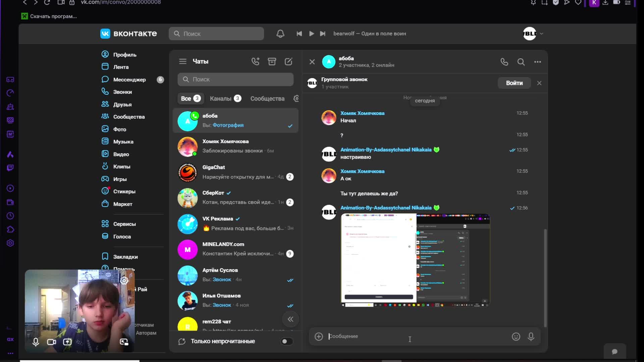Select the Все chats tab
This screenshot has width=644, height=362.
pyautogui.click(x=191, y=99)
